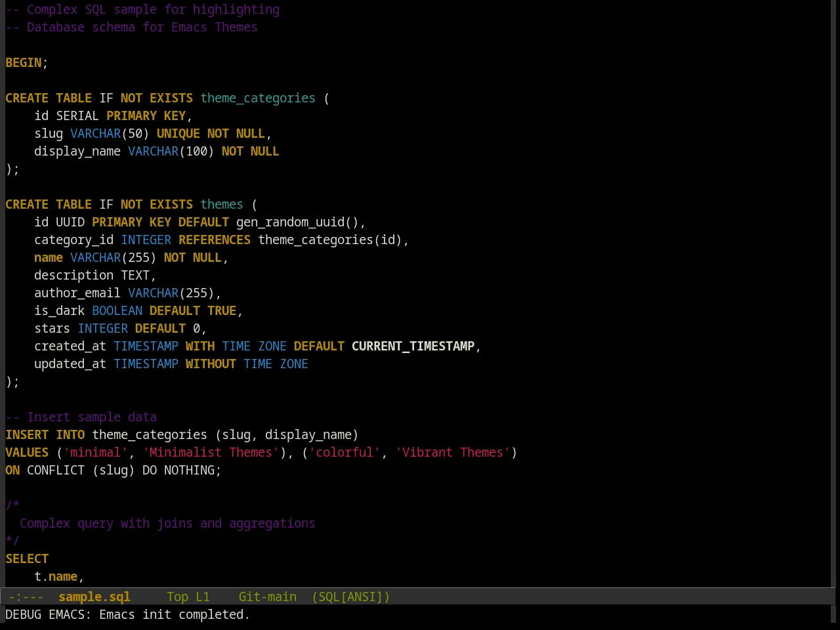Click the 'Complex query with joins and aggregations' comment
The width and height of the screenshot is (840, 630).
coord(167,524)
